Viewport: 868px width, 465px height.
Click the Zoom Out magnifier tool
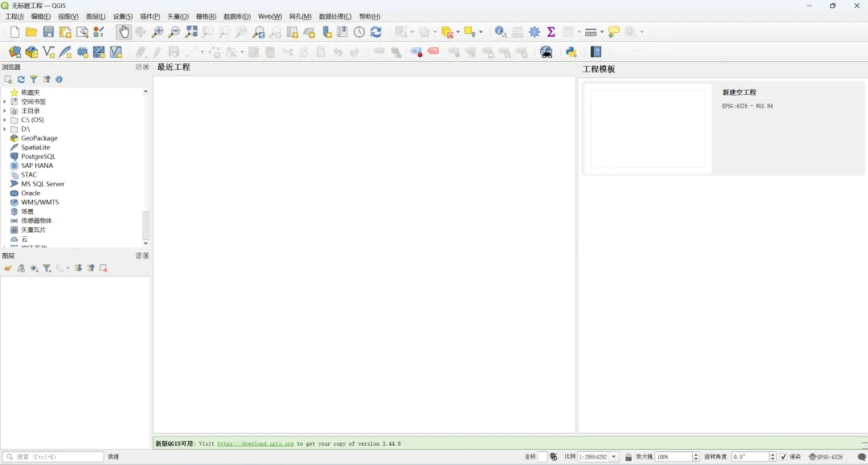[174, 32]
